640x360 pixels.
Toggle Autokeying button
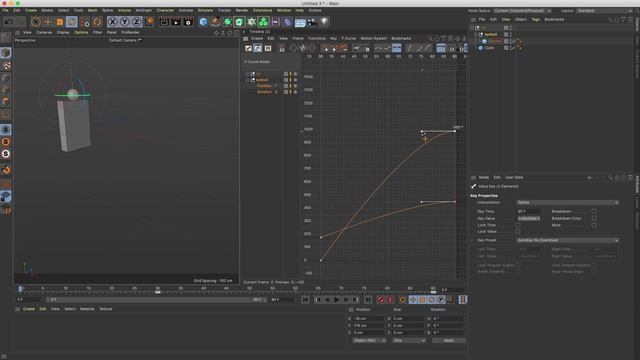tap(390, 300)
